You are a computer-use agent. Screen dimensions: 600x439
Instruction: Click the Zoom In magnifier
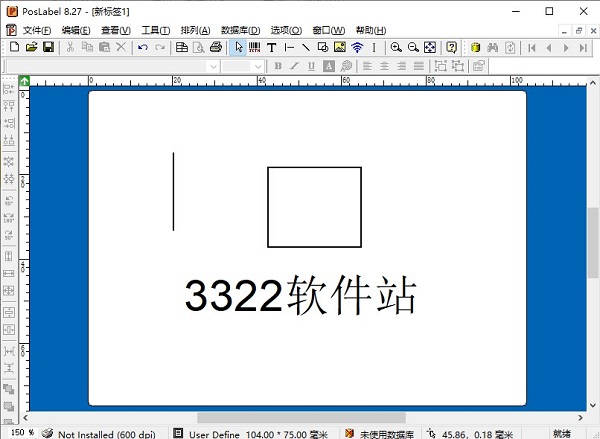click(x=396, y=47)
